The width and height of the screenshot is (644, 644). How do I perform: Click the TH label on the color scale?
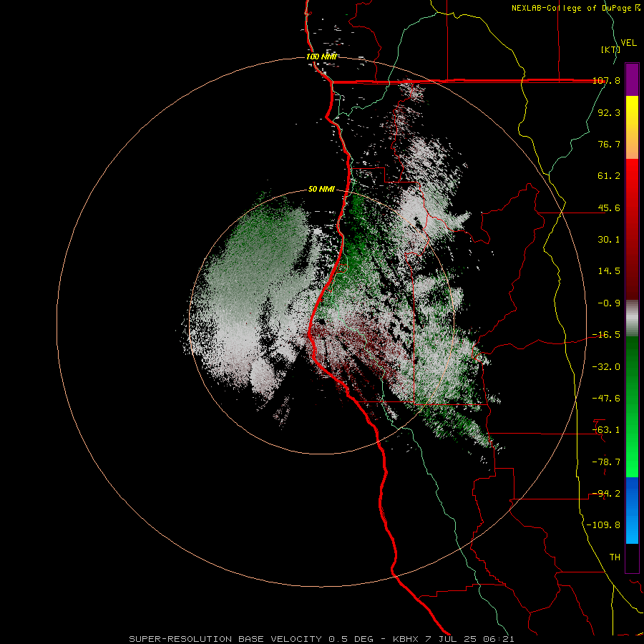[x=615, y=557]
